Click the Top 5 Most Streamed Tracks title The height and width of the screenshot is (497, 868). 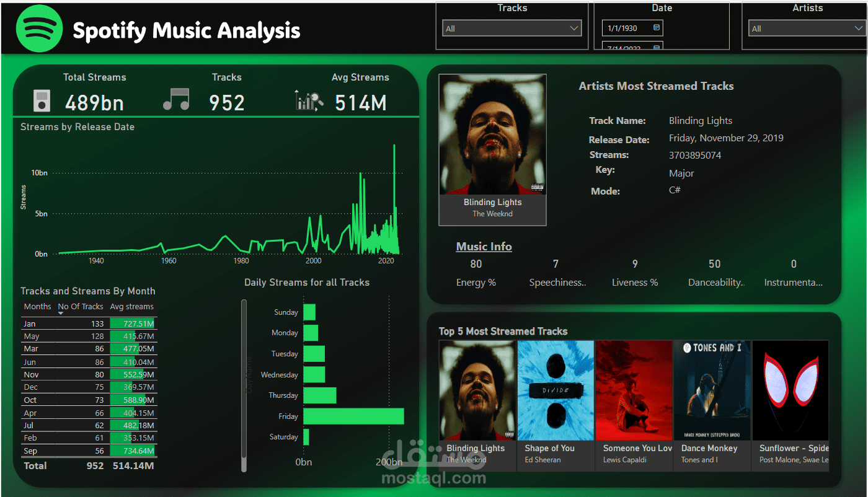pos(503,332)
